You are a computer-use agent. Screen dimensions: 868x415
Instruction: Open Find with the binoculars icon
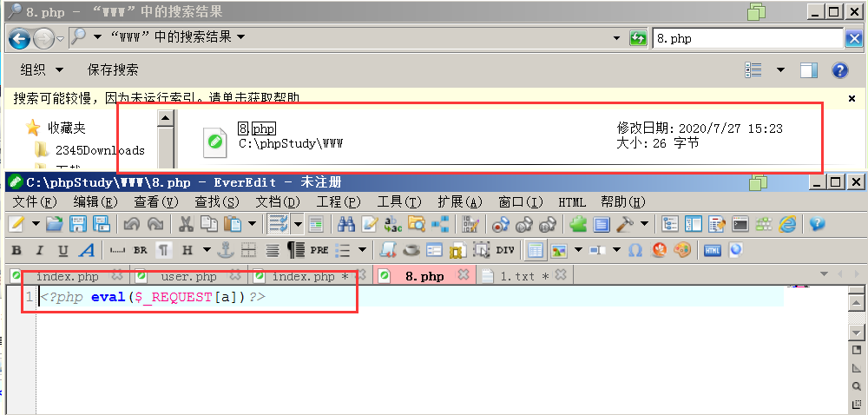pos(346,223)
